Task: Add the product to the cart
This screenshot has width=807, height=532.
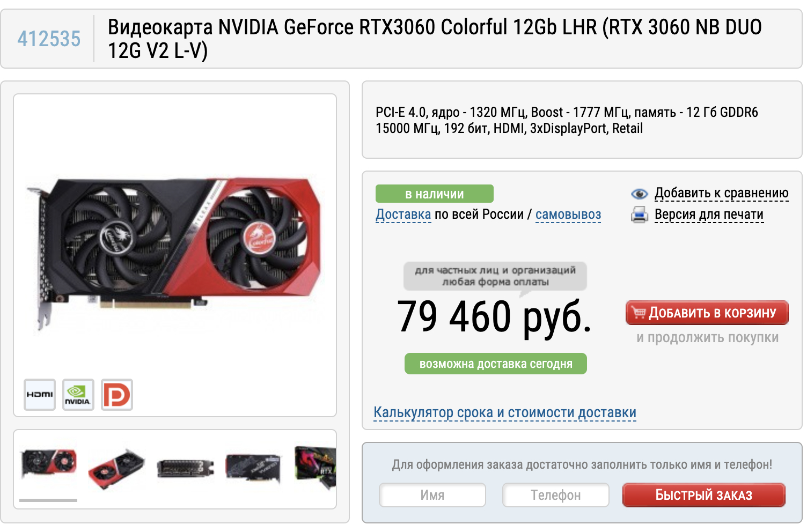Action: (707, 313)
